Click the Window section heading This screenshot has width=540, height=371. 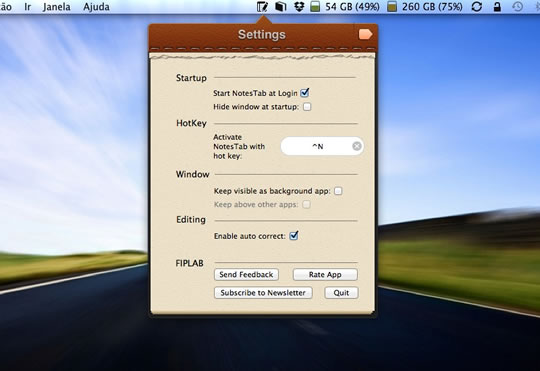(193, 174)
